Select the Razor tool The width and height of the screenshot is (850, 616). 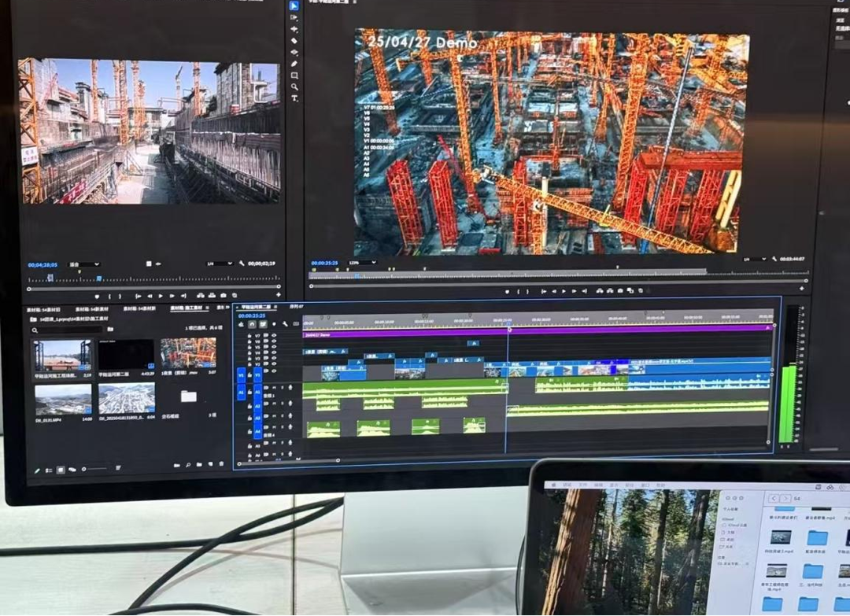294,41
